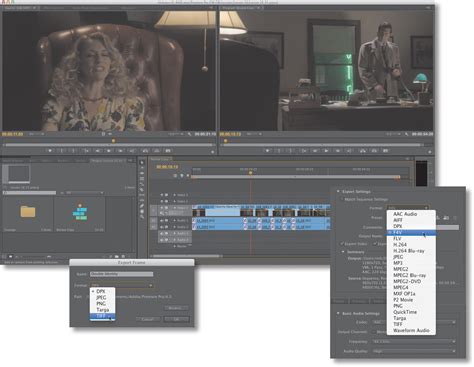Toggle Match Sequence Settings checkbox

coord(342,199)
